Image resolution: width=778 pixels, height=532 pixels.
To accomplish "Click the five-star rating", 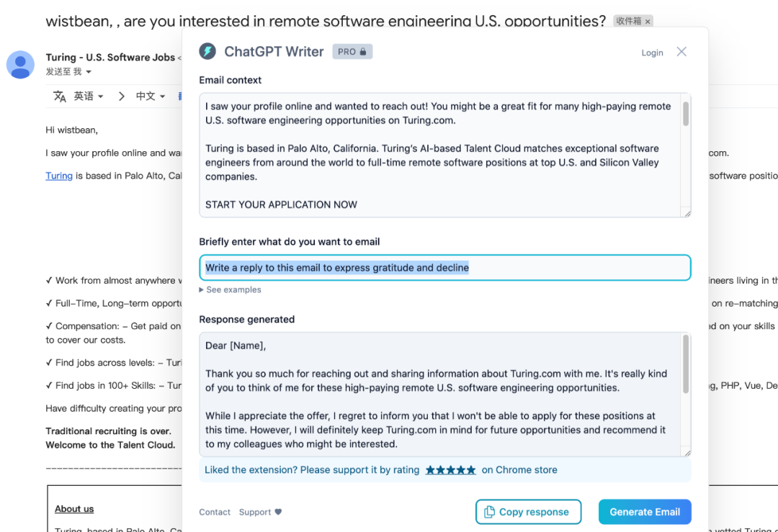I will [450, 470].
